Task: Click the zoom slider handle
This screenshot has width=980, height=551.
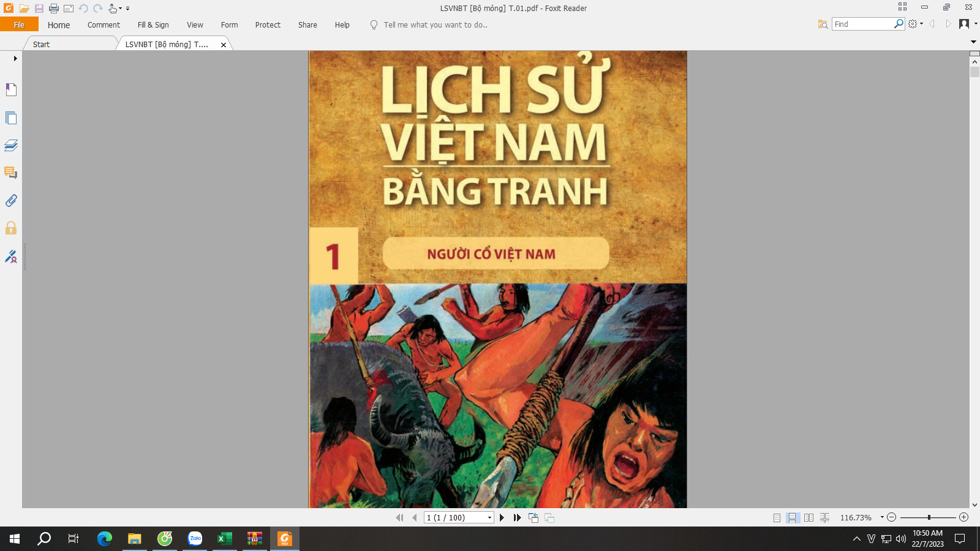Action: [929, 517]
